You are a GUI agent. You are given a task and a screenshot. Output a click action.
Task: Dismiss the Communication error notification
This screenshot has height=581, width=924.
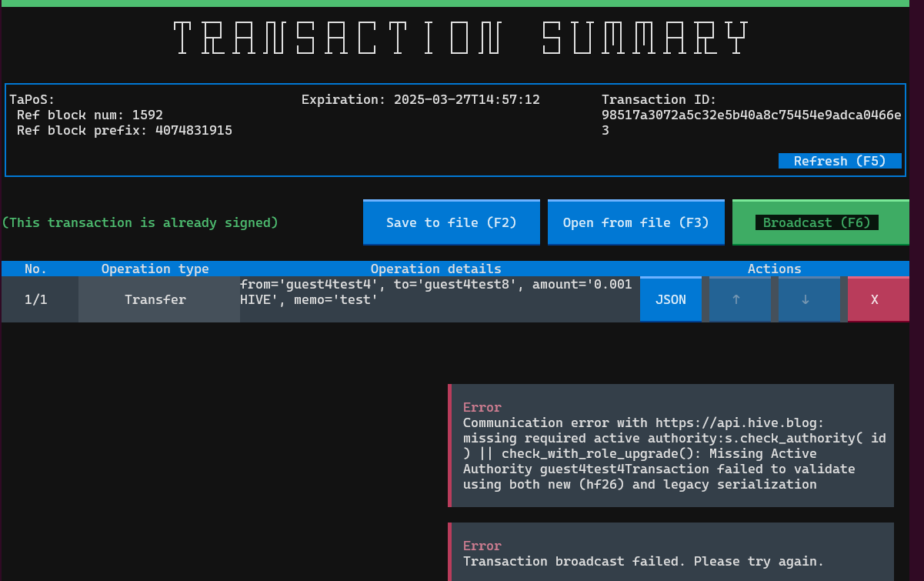pos(671,446)
